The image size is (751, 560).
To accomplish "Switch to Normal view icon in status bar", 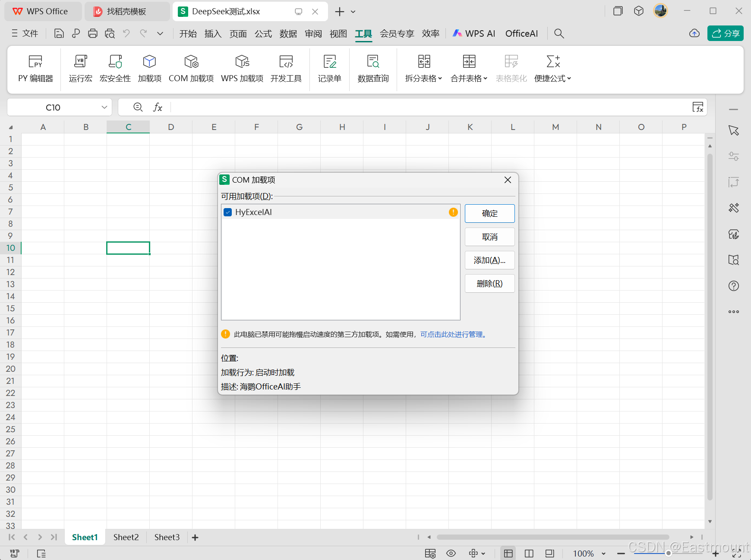I will coord(508,554).
